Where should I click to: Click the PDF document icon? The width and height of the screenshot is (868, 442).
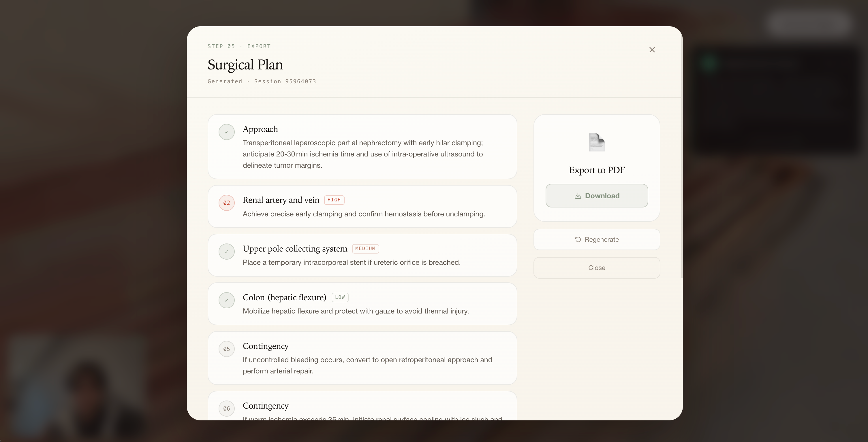(596, 142)
